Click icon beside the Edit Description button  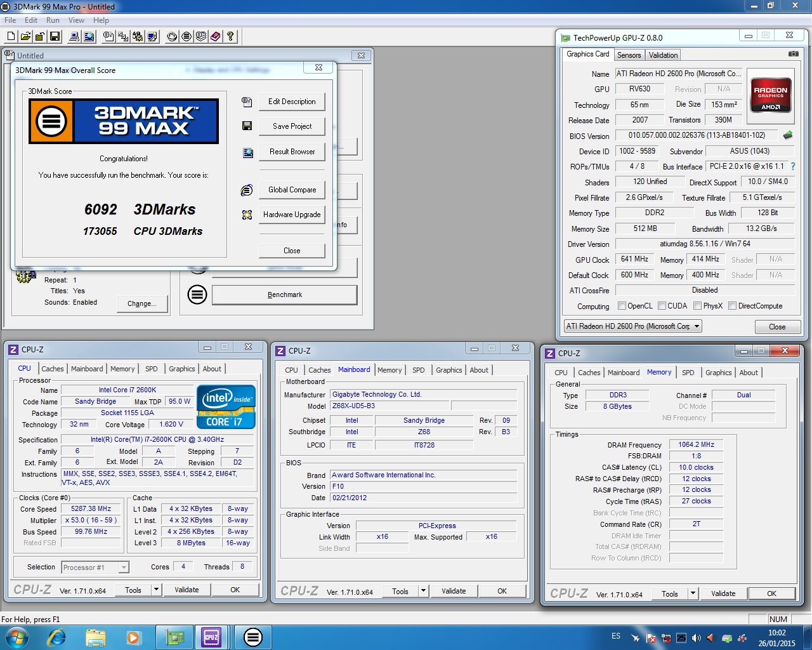247,102
